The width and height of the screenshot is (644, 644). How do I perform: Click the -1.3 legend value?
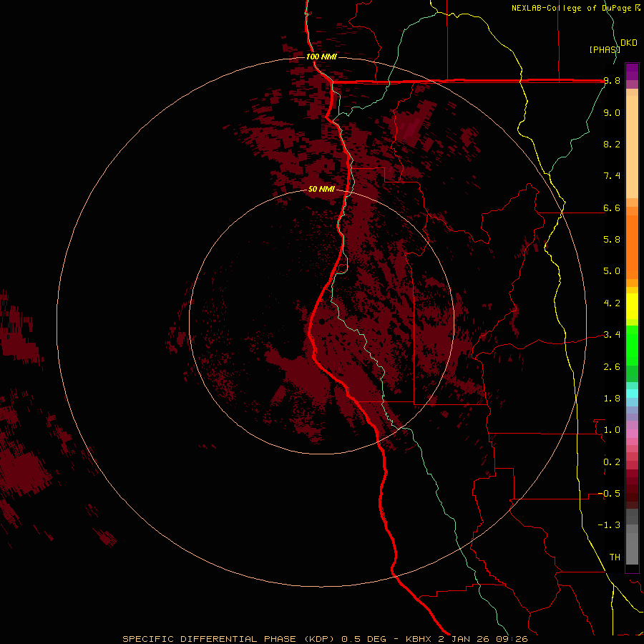[609, 525]
